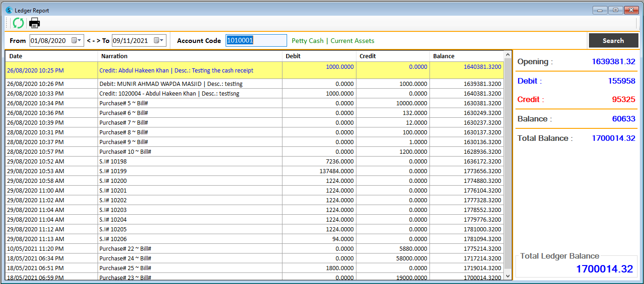Click the balance cell 1628936.3200

466,152
